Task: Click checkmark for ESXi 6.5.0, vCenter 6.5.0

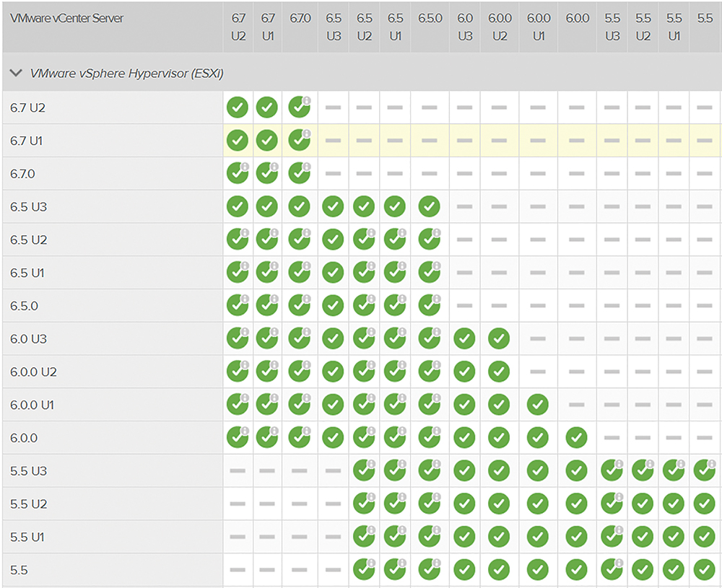Action: click(429, 306)
